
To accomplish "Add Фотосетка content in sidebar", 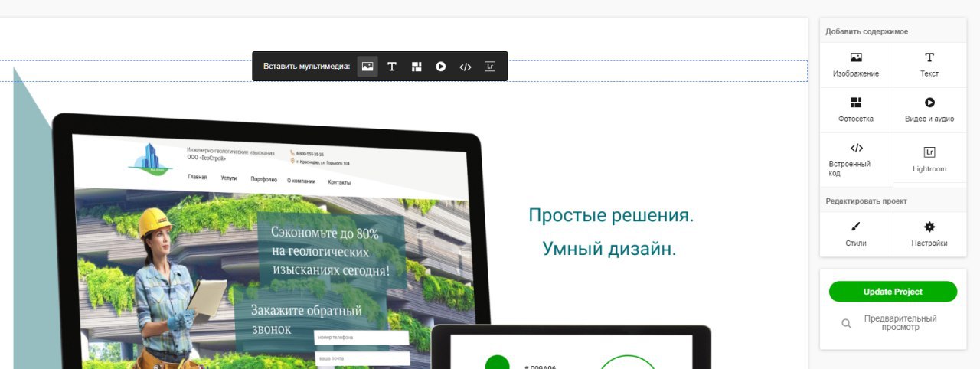I will [856, 110].
